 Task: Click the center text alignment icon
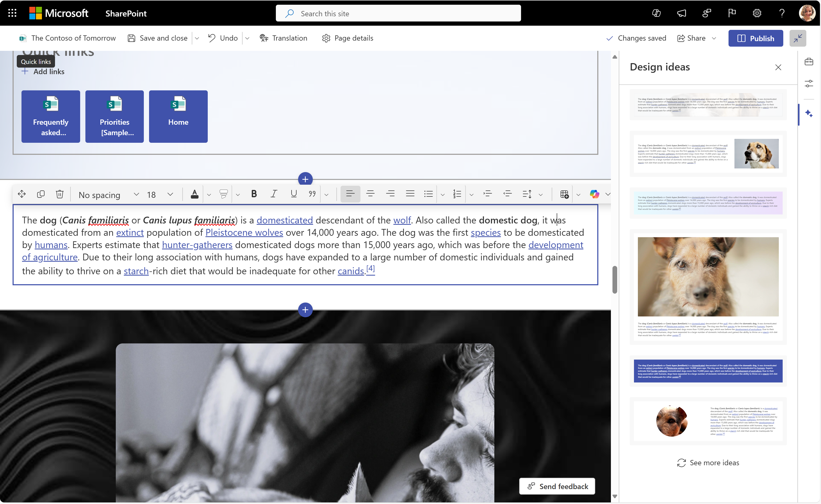[370, 194]
